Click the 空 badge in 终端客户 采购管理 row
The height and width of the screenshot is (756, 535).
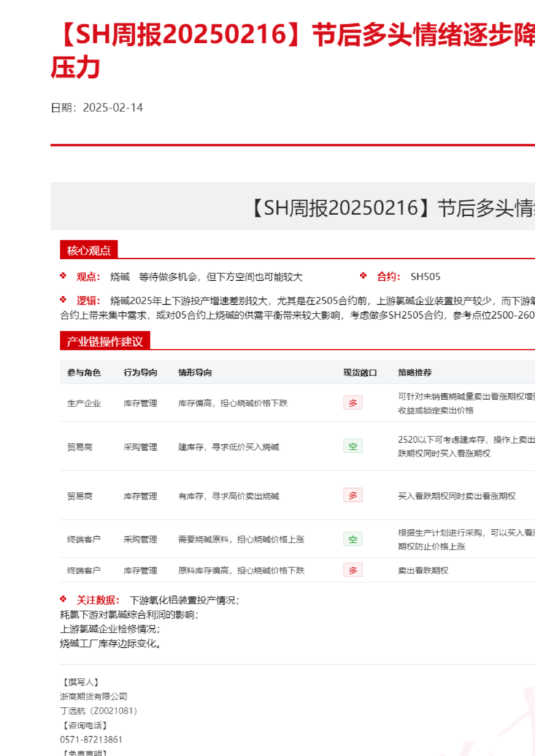353,539
